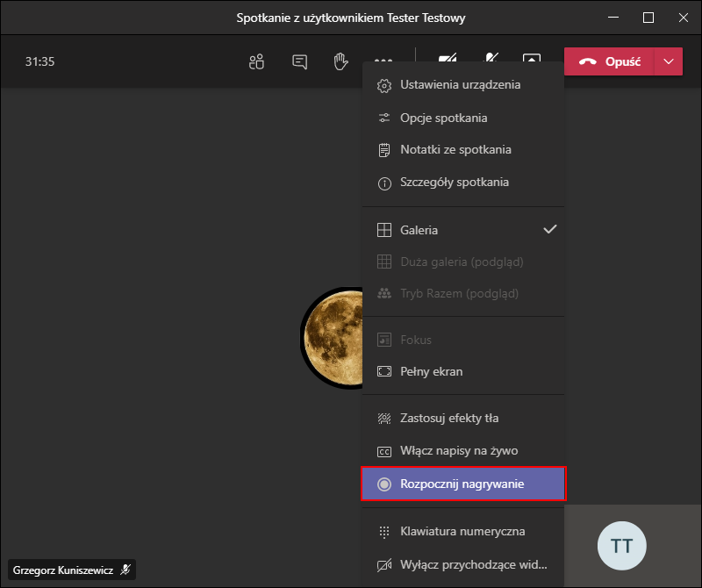Start recording with Rozpocznij nagrywanie
The image size is (702, 588).
(463, 484)
